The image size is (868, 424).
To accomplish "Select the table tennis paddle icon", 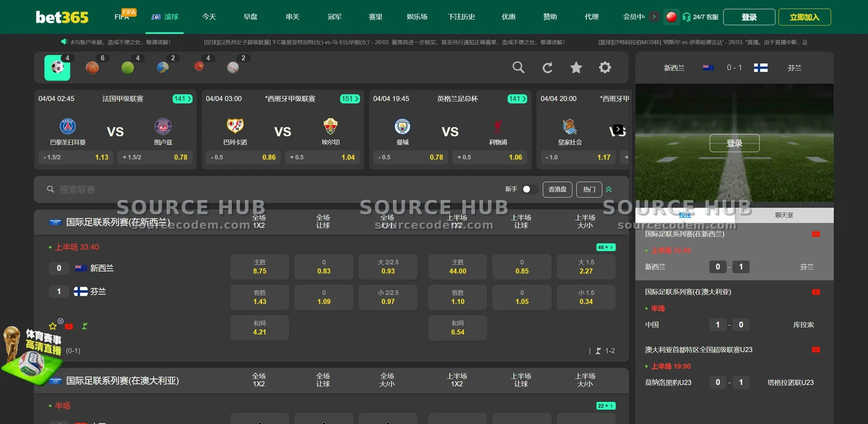I will [198, 67].
